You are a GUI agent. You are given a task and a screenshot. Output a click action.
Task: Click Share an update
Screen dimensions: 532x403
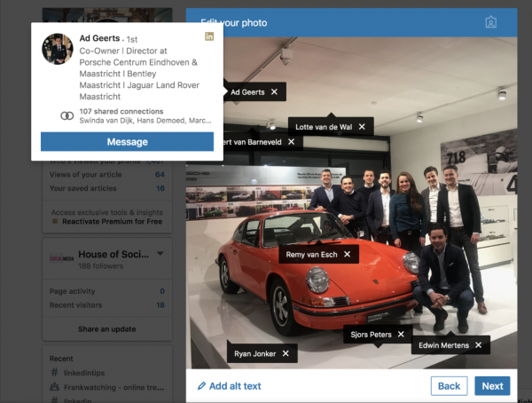[107, 329]
